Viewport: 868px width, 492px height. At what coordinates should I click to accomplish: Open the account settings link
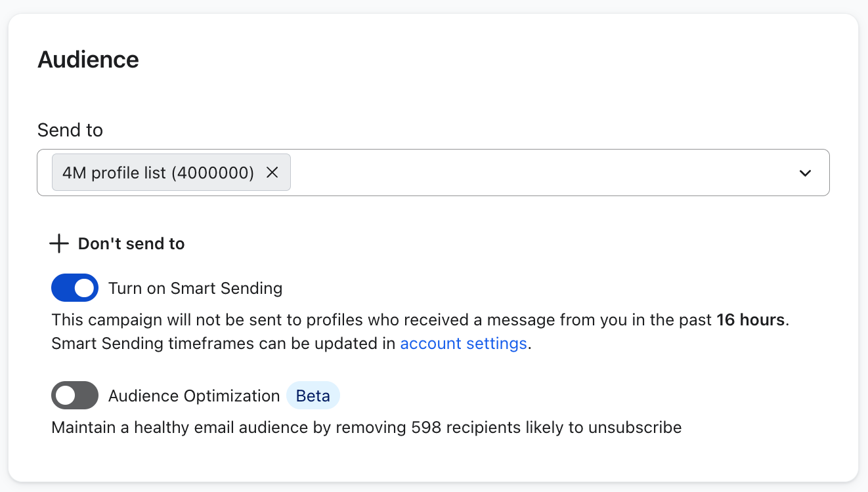tap(464, 343)
